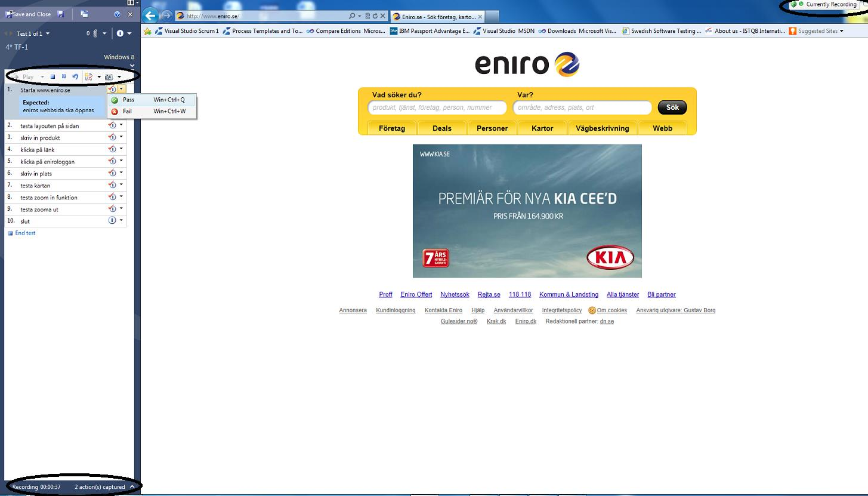Switch to the Kartor tab
Viewport: 868px width, 496px height.
coord(542,128)
